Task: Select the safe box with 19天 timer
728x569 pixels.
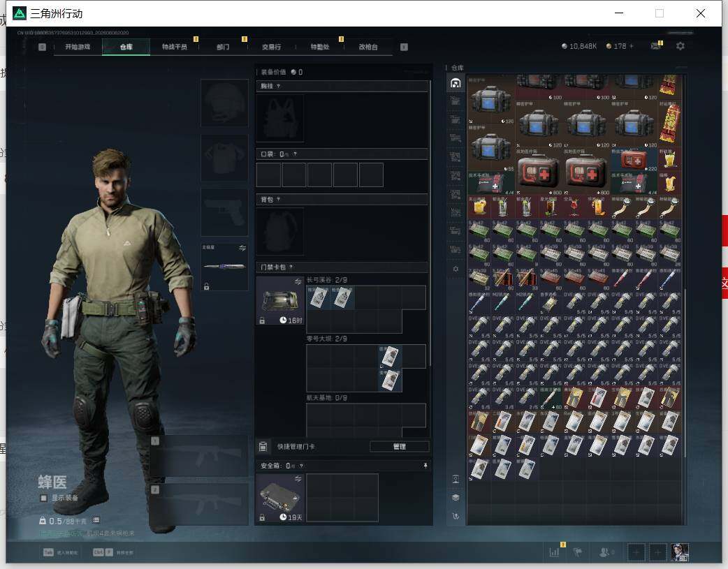Action: click(280, 498)
